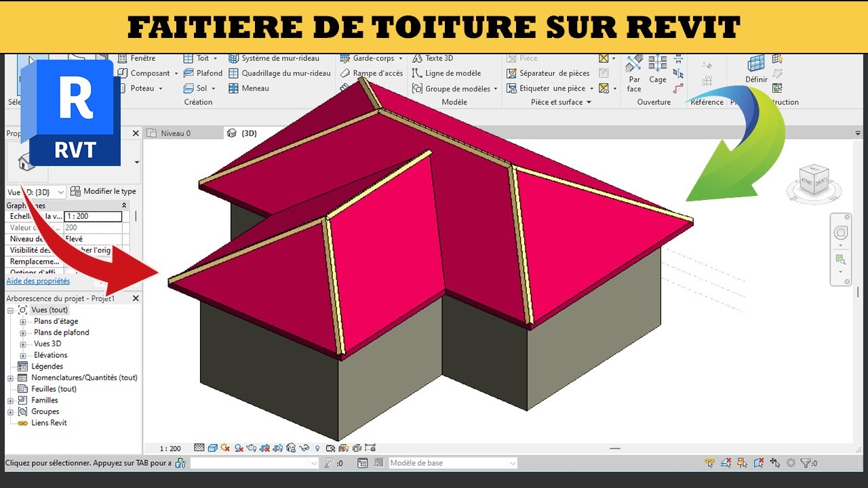Open the Sol dropdown arrow
The image size is (868, 488).
(214, 89)
